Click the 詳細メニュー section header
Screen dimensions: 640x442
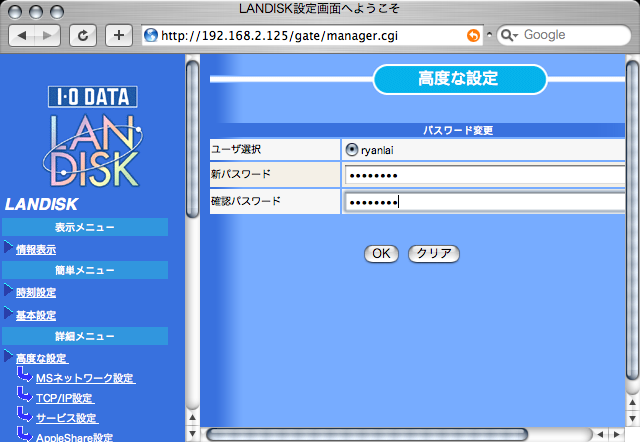(x=85, y=336)
